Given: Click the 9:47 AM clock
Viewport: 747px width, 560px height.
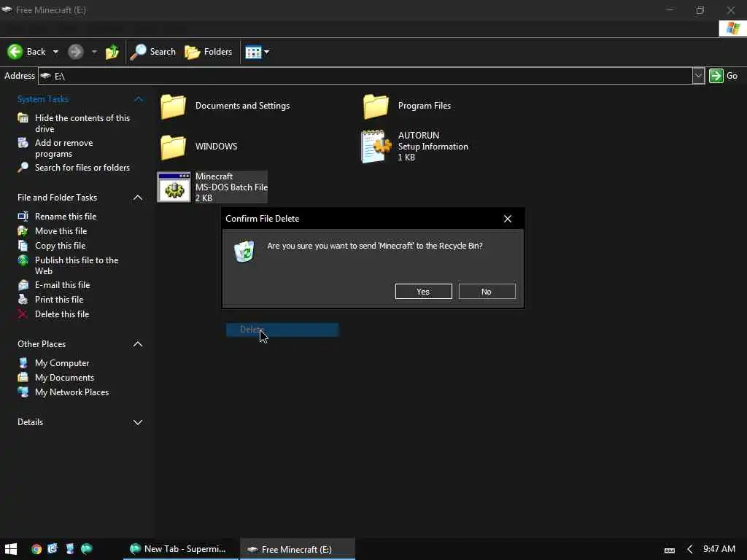Looking at the screenshot, I should 719,549.
